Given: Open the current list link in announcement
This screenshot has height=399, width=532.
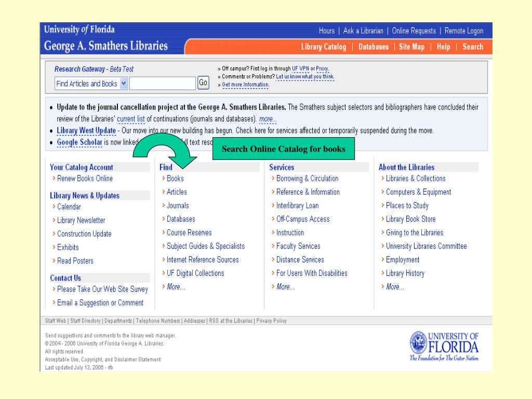Looking at the screenshot, I should (130, 119).
